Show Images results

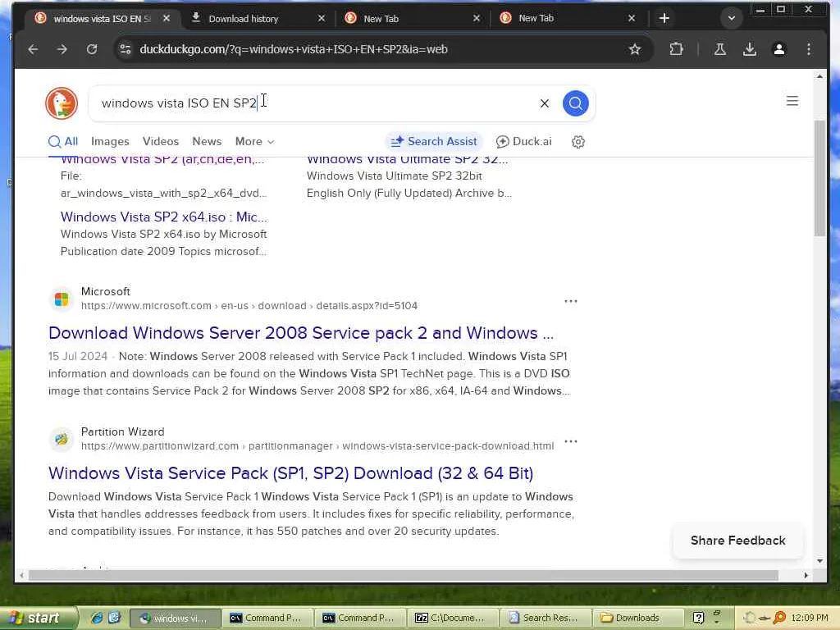110,141
